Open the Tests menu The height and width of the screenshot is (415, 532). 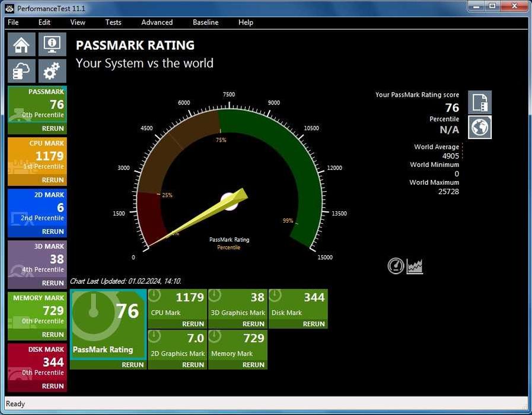pos(113,23)
